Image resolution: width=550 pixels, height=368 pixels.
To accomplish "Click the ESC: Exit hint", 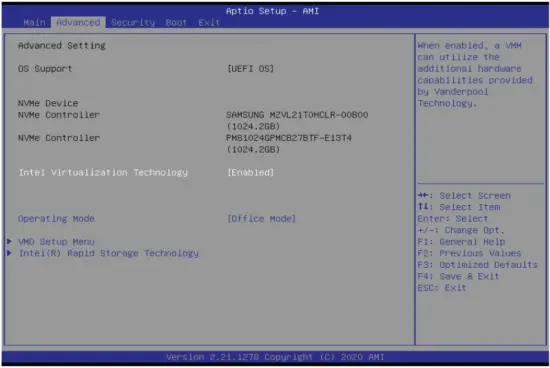I will point(442,288).
